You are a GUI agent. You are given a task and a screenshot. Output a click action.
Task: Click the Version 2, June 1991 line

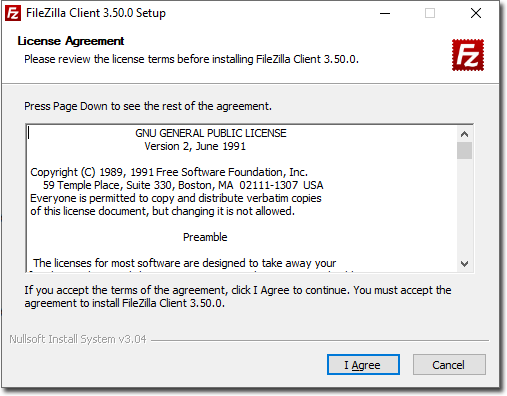pos(195,146)
